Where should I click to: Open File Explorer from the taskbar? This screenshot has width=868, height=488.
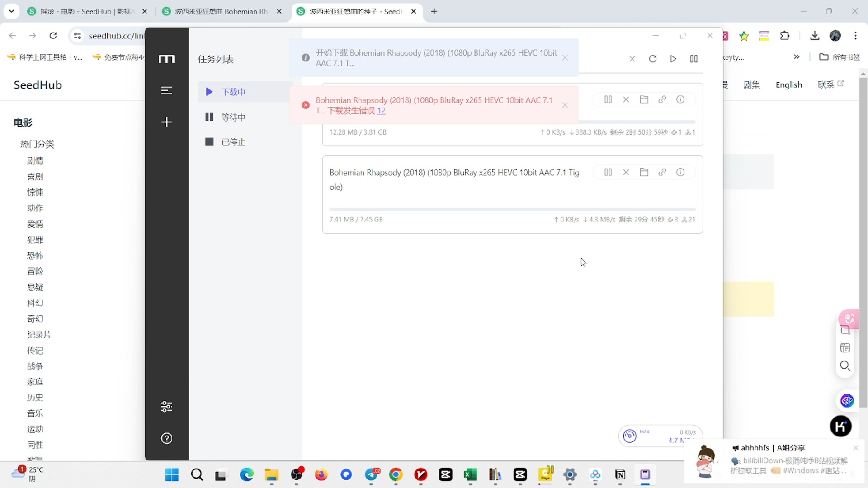[271, 475]
